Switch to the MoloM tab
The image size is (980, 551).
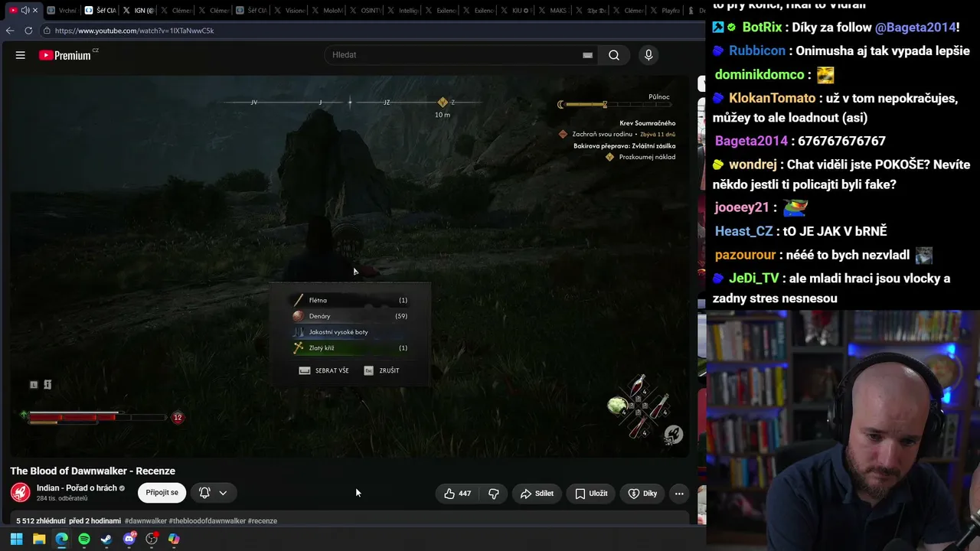[x=328, y=10]
